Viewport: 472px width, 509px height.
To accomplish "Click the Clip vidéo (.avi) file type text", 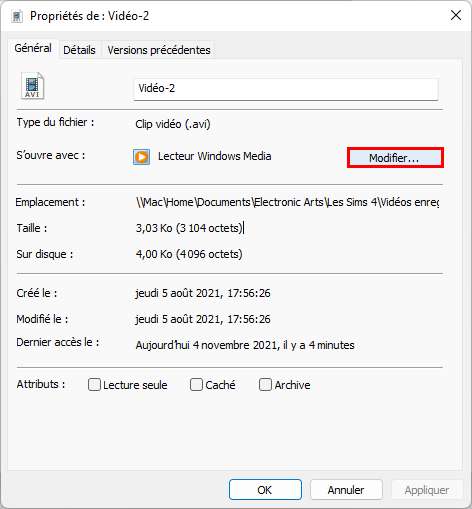I will (173, 124).
